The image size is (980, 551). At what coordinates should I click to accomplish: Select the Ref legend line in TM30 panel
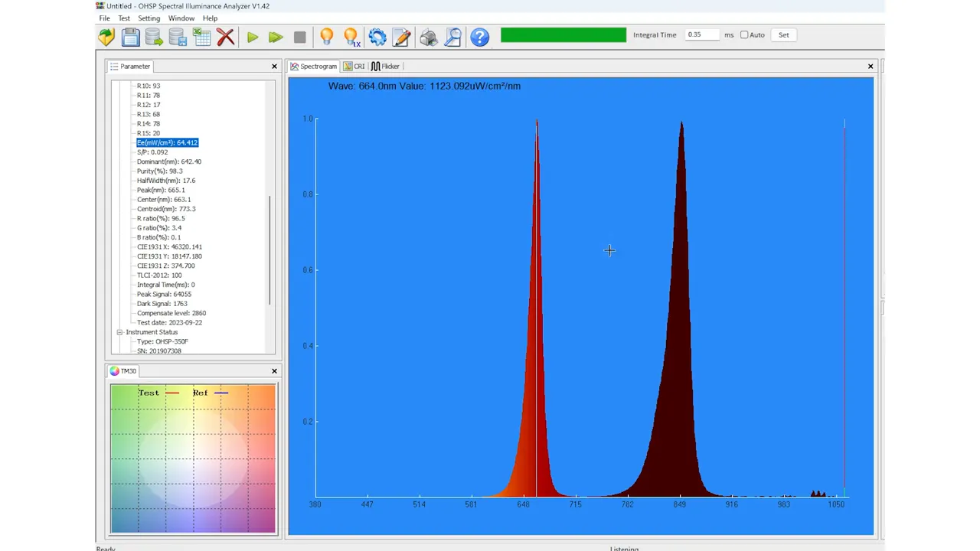(222, 393)
